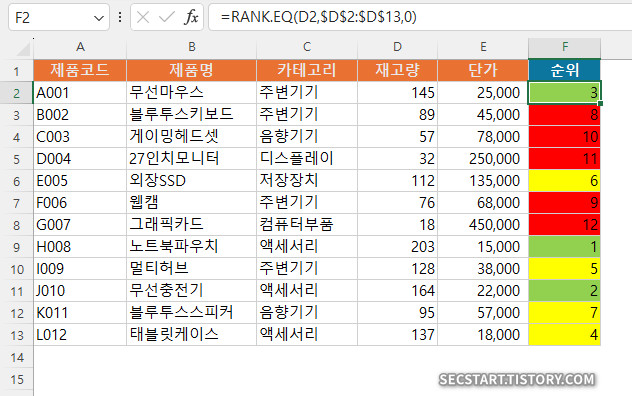Click cell containing G007
Image resolution: width=632 pixels, height=396 pixels.
[x=80, y=225]
